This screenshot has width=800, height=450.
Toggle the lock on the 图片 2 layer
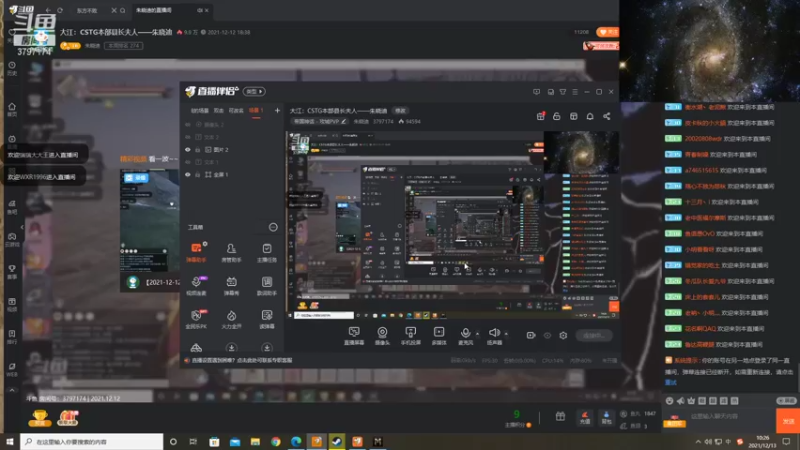pos(198,149)
